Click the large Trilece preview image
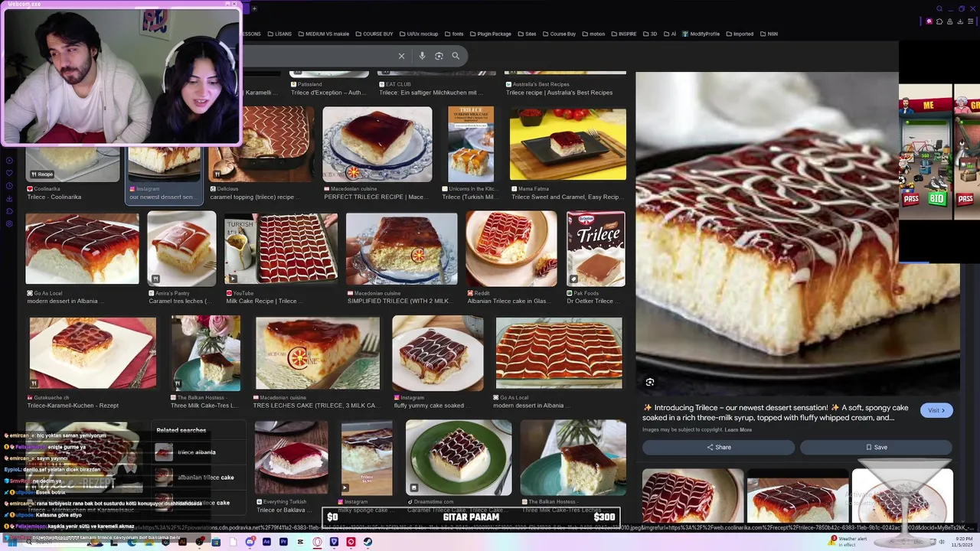 click(796, 233)
